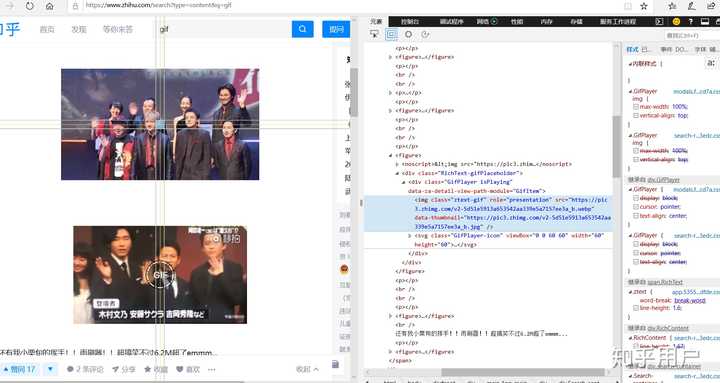Click the circular-arrow icon in the DevTools toolbar

pyautogui.click(x=425, y=34)
